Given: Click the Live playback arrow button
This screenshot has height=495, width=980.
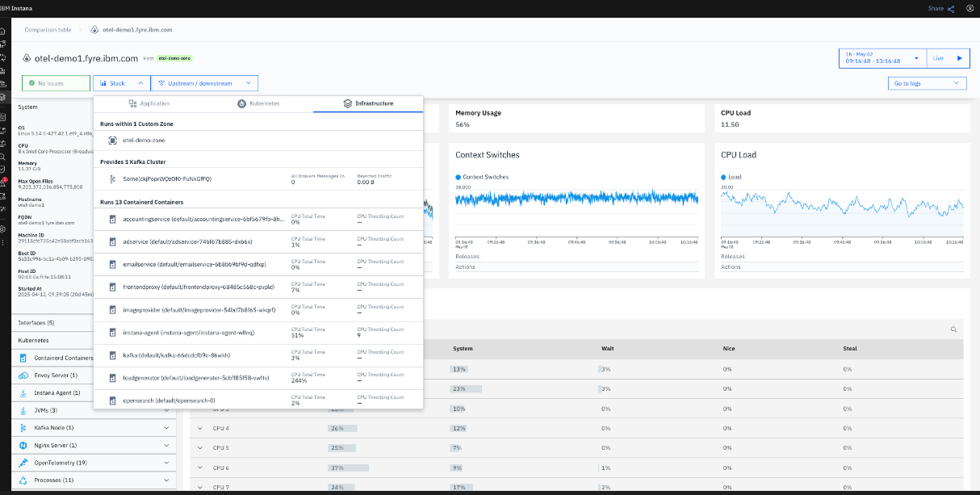Looking at the screenshot, I should [959, 57].
